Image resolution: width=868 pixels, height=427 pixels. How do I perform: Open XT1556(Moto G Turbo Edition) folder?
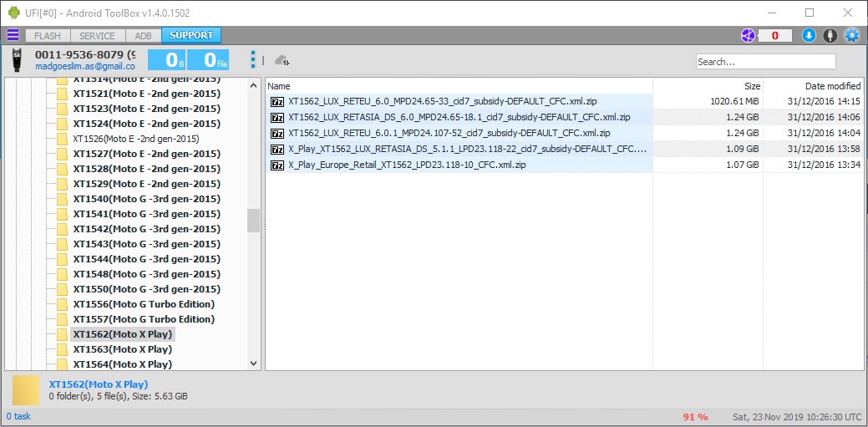coord(144,304)
